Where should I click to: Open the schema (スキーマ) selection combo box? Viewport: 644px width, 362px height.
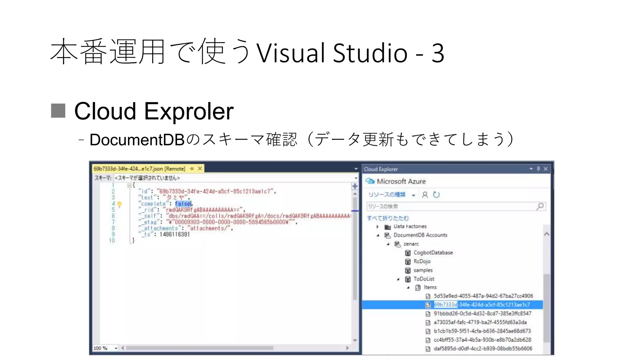pyautogui.click(x=236, y=178)
